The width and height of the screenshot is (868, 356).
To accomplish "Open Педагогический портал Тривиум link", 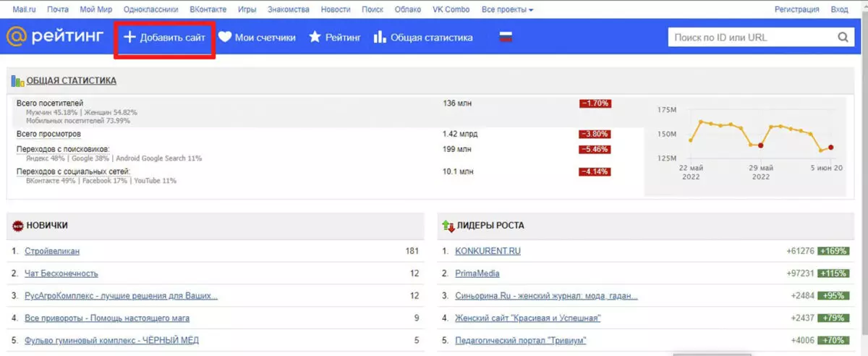I will [521, 340].
